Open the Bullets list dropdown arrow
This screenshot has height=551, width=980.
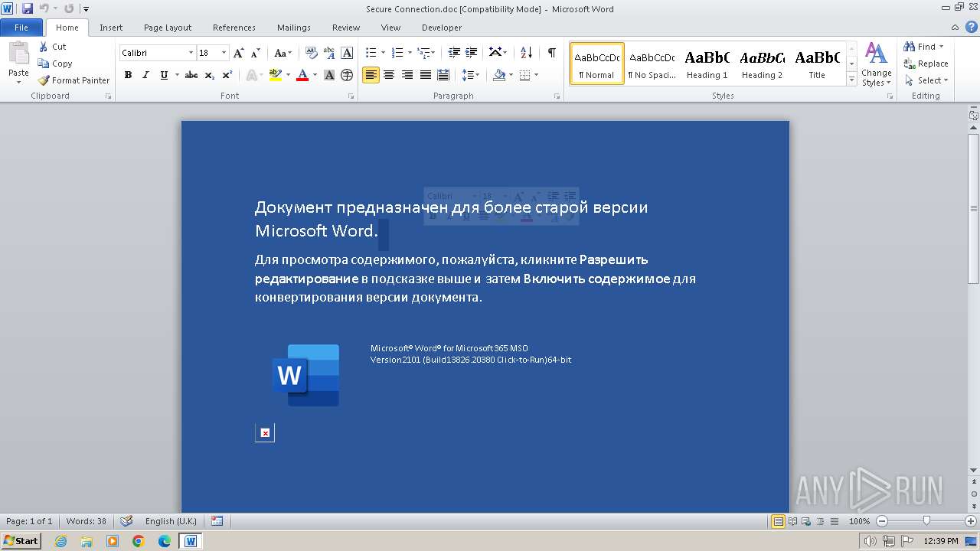(384, 53)
